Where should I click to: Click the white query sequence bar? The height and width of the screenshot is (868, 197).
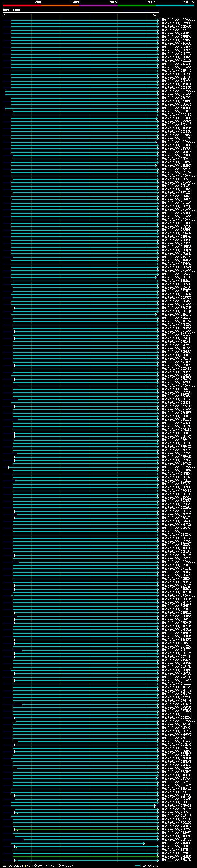point(81,12)
